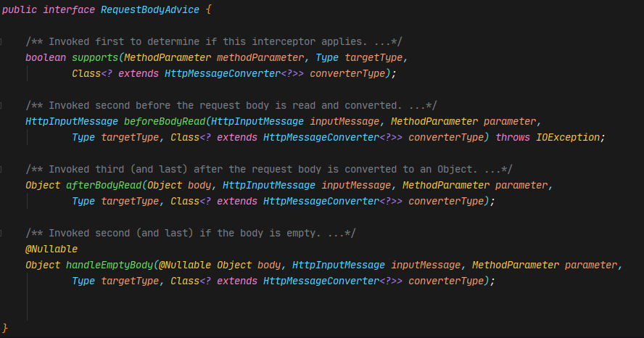The height and width of the screenshot is (338, 644).
Task: Click the standalone '@Nullable' annotation line
Action: click(51, 250)
